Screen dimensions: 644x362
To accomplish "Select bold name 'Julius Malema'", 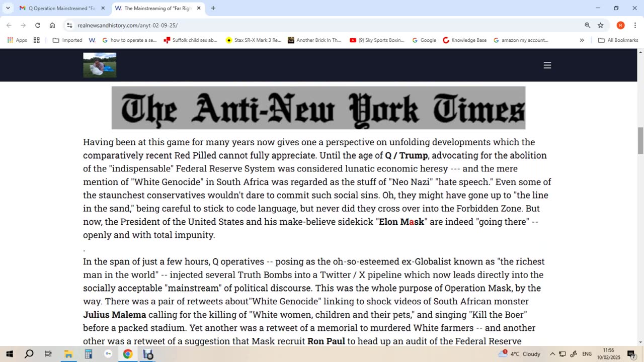I will click(115, 315).
